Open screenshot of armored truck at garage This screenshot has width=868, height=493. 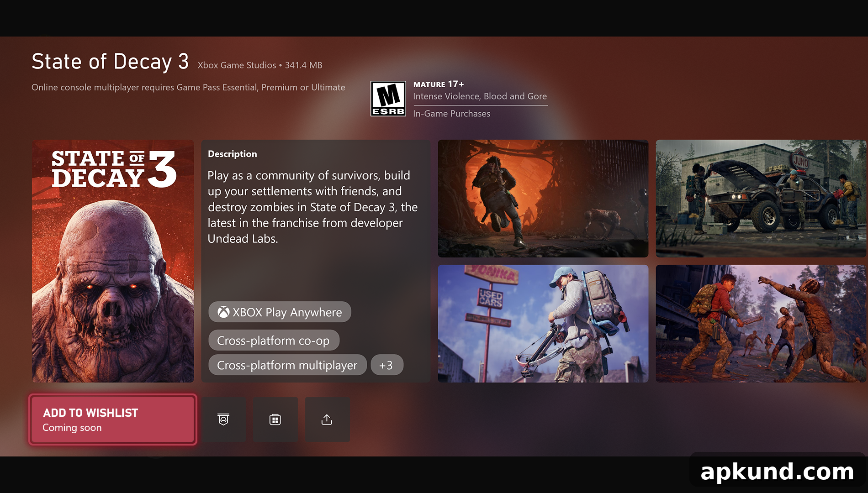coord(761,199)
